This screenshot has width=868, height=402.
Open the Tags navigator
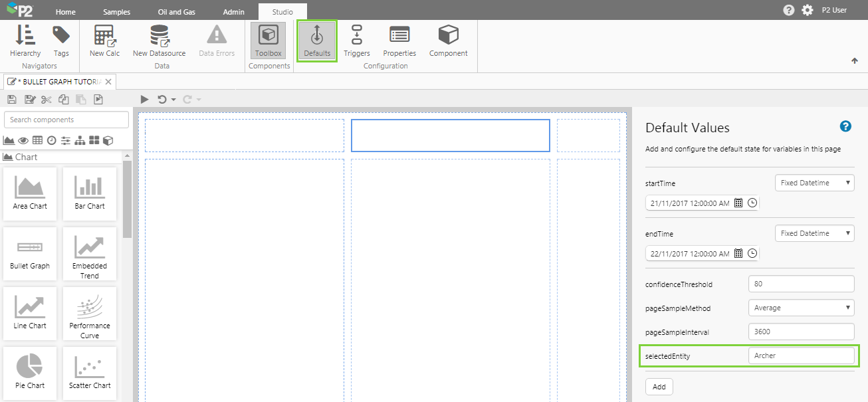coord(61,41)
